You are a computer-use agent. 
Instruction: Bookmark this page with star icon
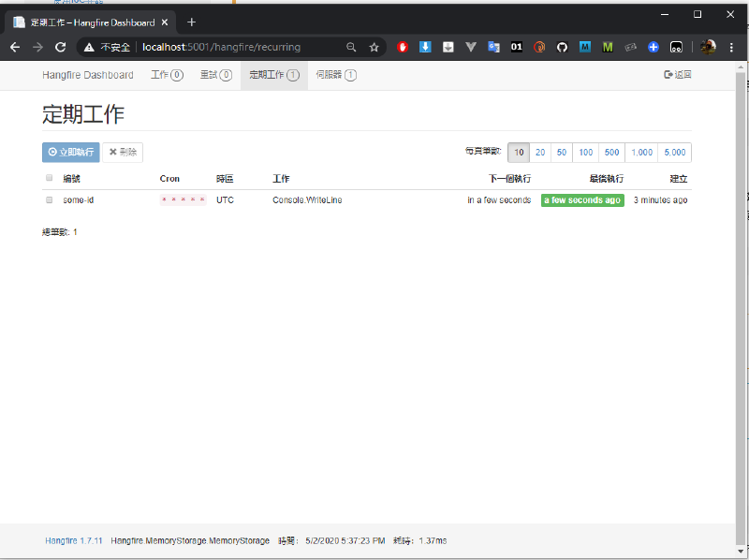point(374,47)
